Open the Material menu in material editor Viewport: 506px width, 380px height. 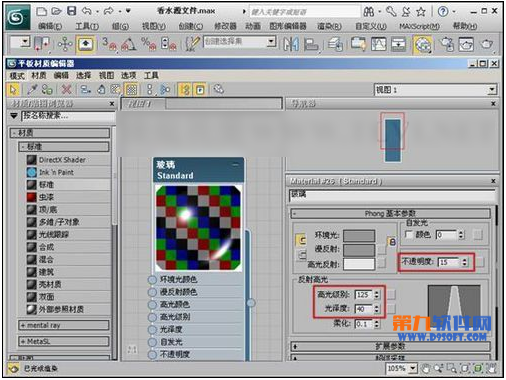click(x=39, y=76)
